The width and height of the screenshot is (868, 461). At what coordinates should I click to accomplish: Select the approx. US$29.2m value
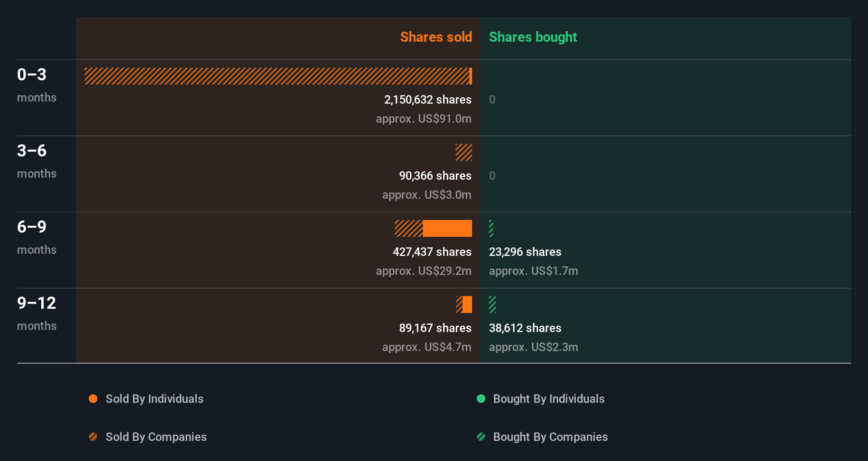[x=423, y=271]
